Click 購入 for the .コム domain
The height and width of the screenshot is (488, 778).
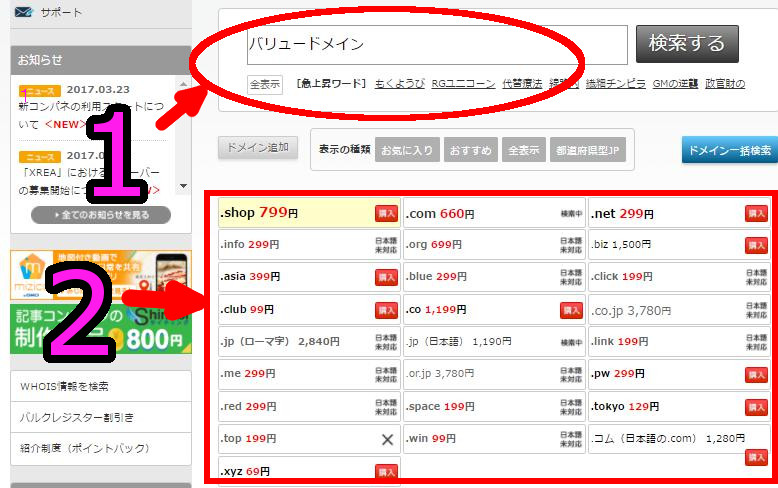pos(757,457)
